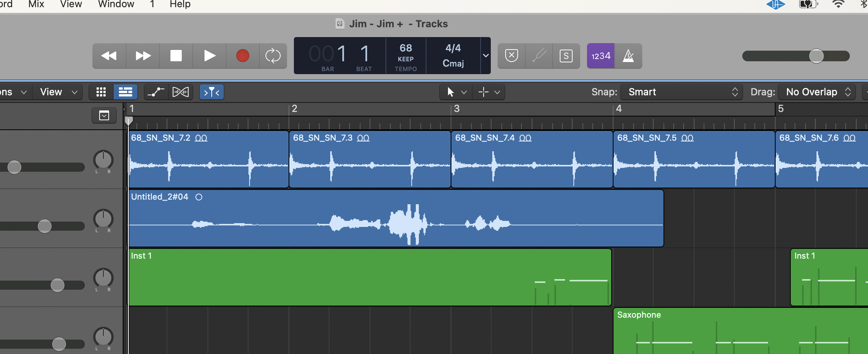Viewport: 868px width, 354px height.
Task: Select the Saxophone MIDI region
Action: [741, 331]
